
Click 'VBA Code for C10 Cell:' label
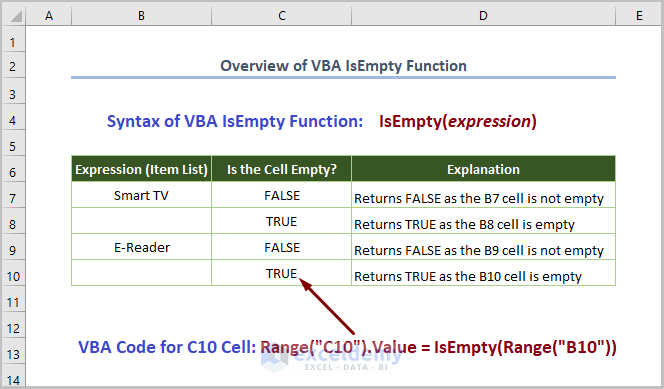pos(167,347)
